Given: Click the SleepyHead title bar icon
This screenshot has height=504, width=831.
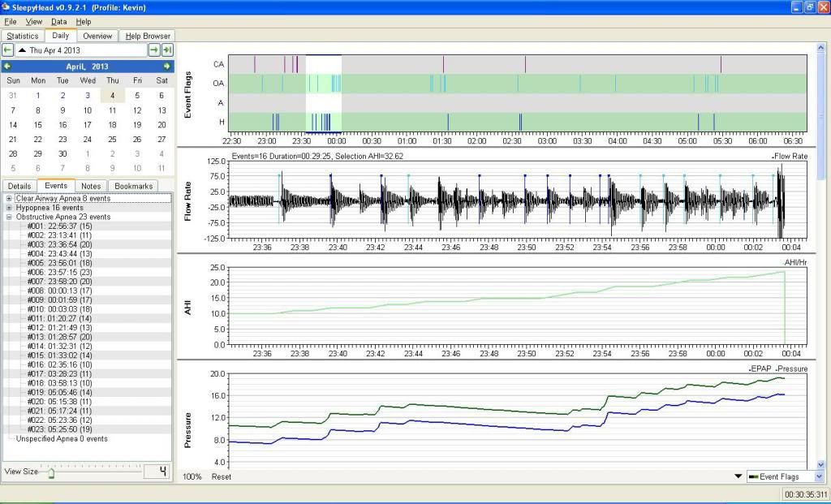Looking at the screenshot, I should click(6, 6).
